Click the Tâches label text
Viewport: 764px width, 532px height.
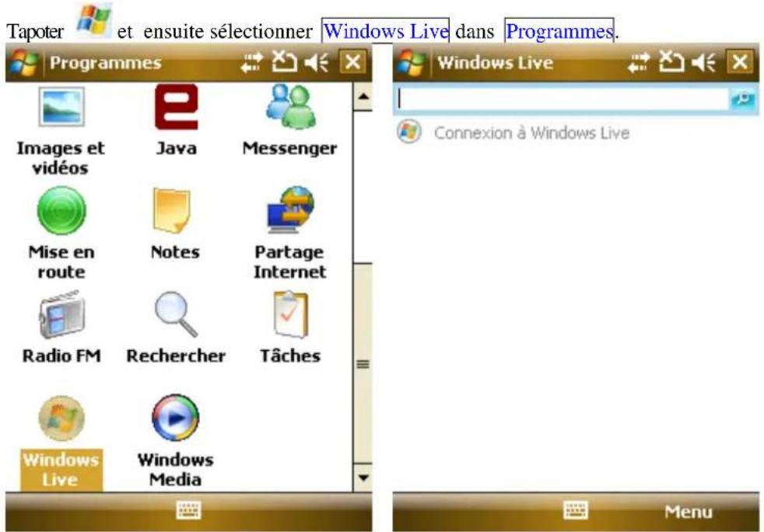click(290, 355)
